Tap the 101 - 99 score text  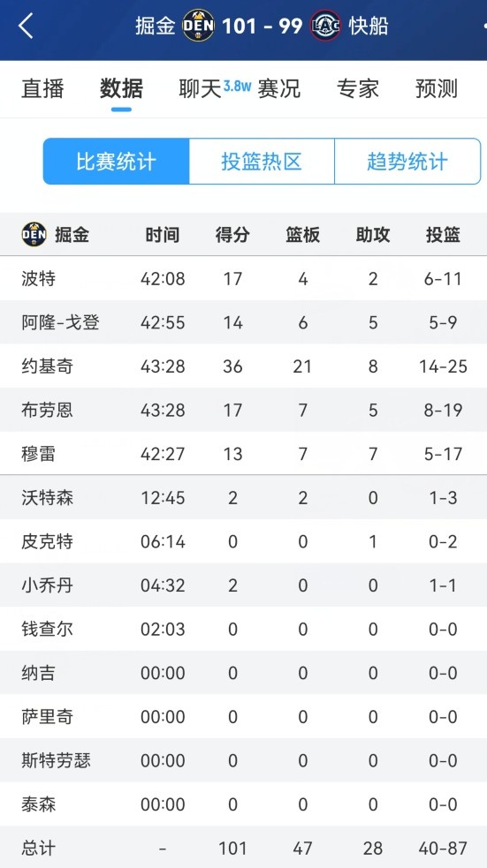click(262, 26)
